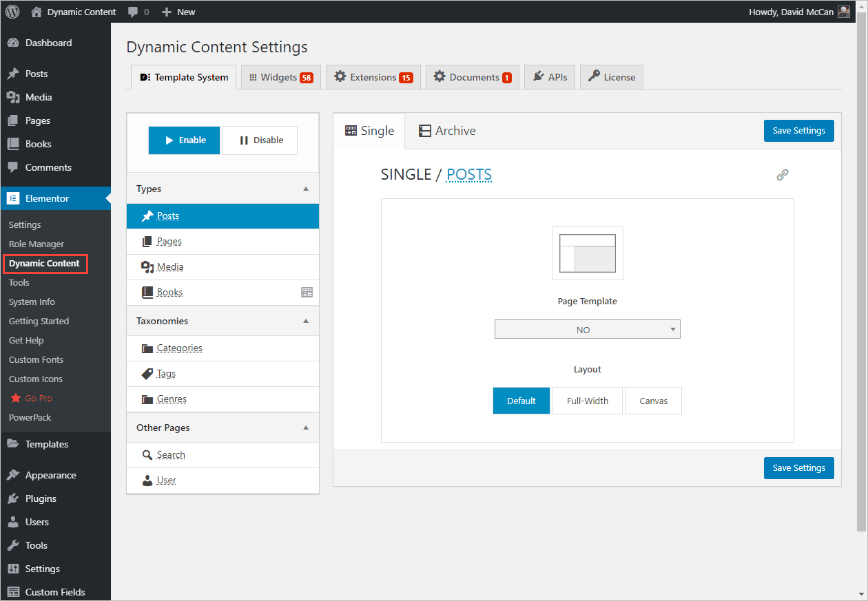The height and width of the screenshot is (601, 868).
Task: Collapse the Taxonomies section
Action: pyautogui.click(x=307, y=321)
